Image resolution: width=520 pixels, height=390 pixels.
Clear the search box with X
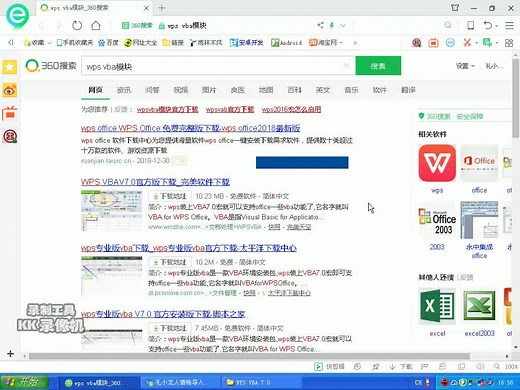(x=346, y=65)
